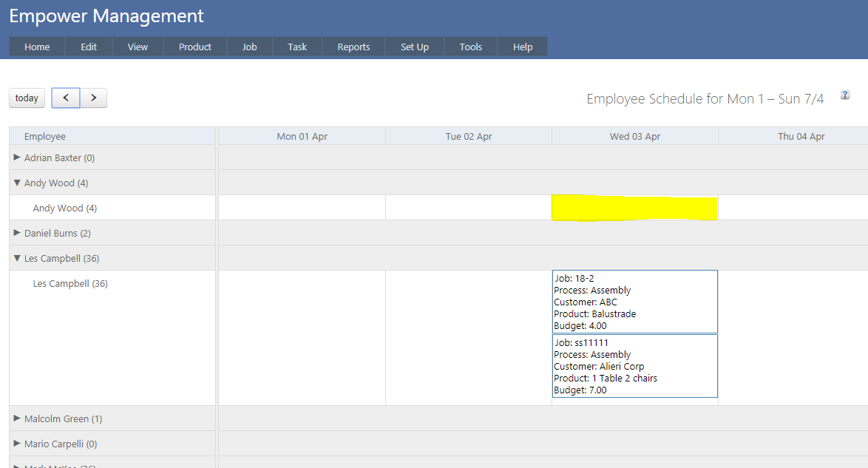Open the Set Up menu
The height and width of the screenshot is (468, 868).
pos(414,47)
